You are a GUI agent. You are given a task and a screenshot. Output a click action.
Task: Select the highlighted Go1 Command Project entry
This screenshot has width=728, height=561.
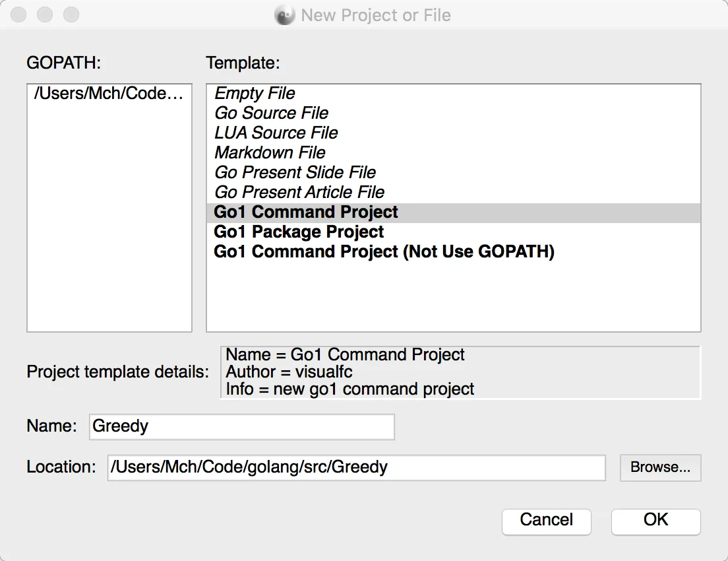pyautogui.click(x=453, y=213)
